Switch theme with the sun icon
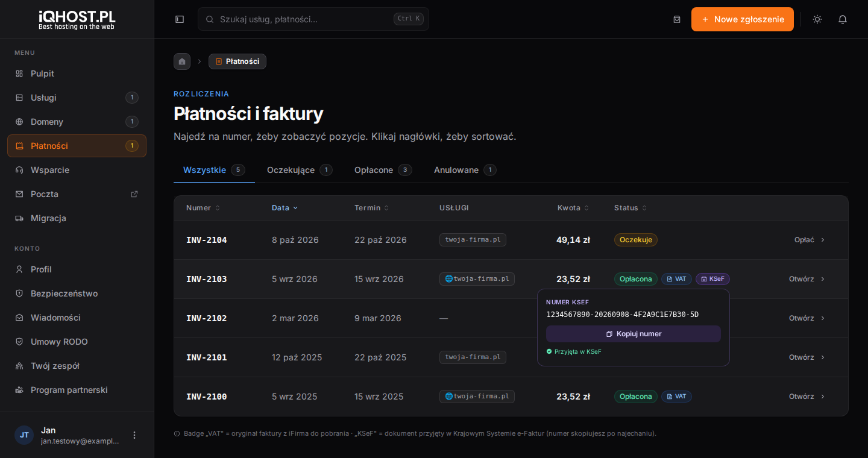 817,19
